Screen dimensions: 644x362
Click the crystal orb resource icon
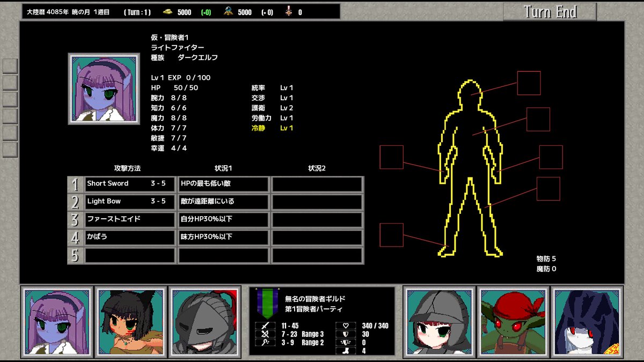228,12
